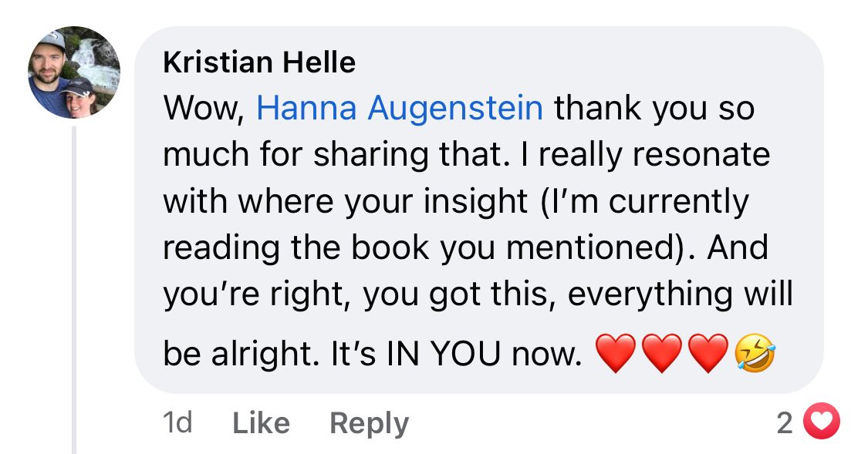Click the text "reading the book you mentioned"
Image resolution: width=868 pixels, height=454 pixels.
tap(417, 247)
